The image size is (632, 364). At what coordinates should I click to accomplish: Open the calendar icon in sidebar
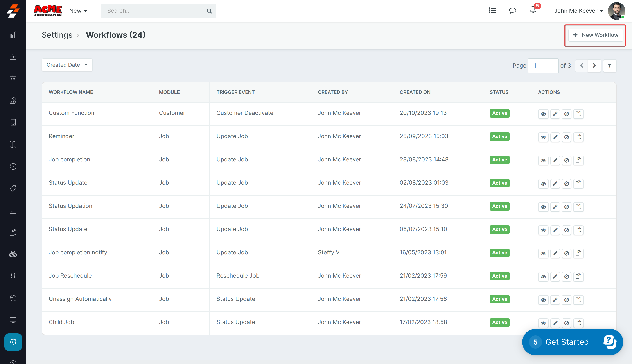(13, 79)
